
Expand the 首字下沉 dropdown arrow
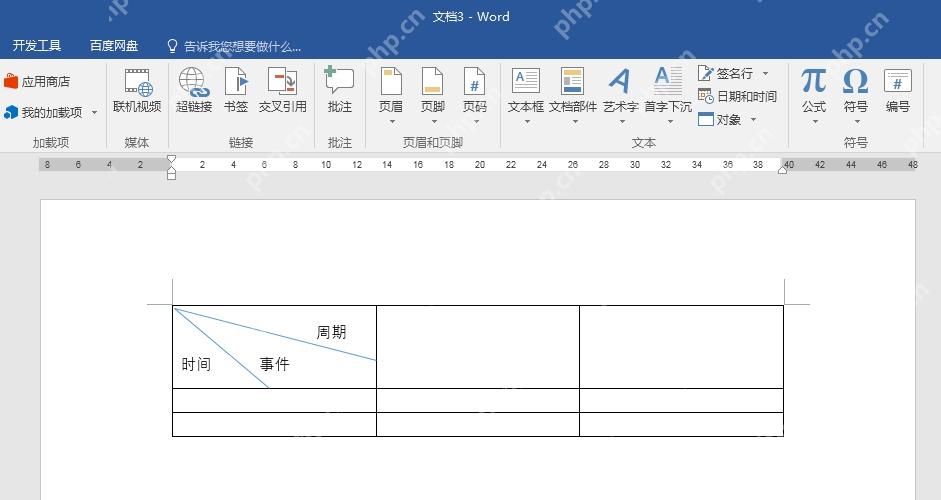click(x=670, y=121)
